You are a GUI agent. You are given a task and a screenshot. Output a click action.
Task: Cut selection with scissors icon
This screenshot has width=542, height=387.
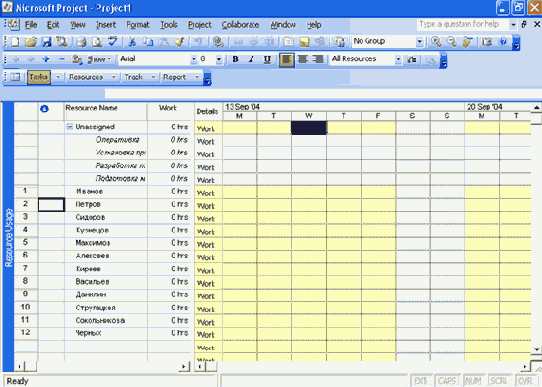(x=132, y=42)
